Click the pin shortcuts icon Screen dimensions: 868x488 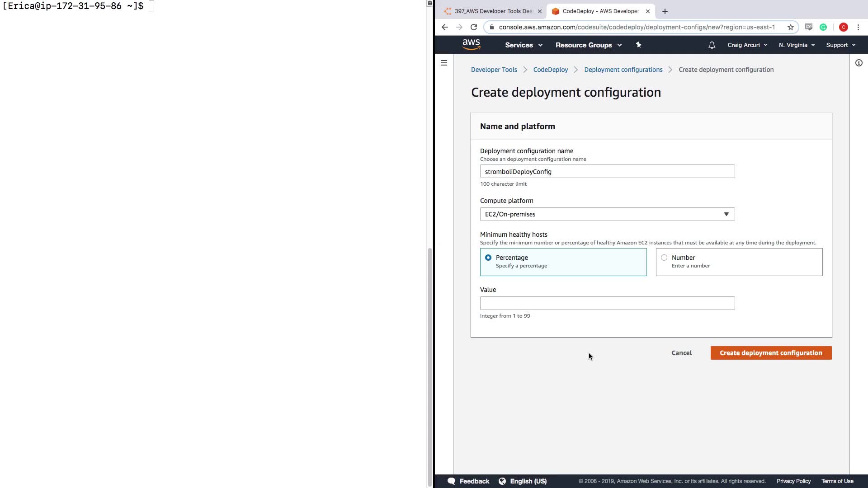pos(638,45)
